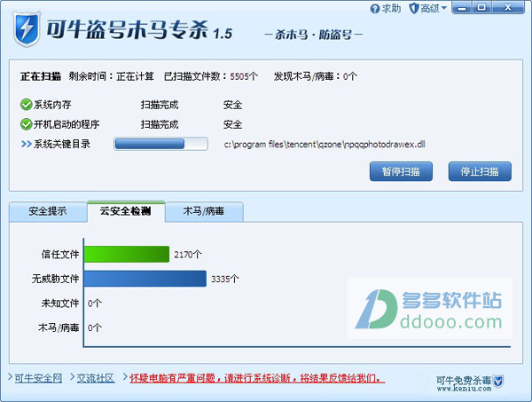Click the 无威胁文件 chart label
The image size is (532, 402).
click(x=55, y=279)
